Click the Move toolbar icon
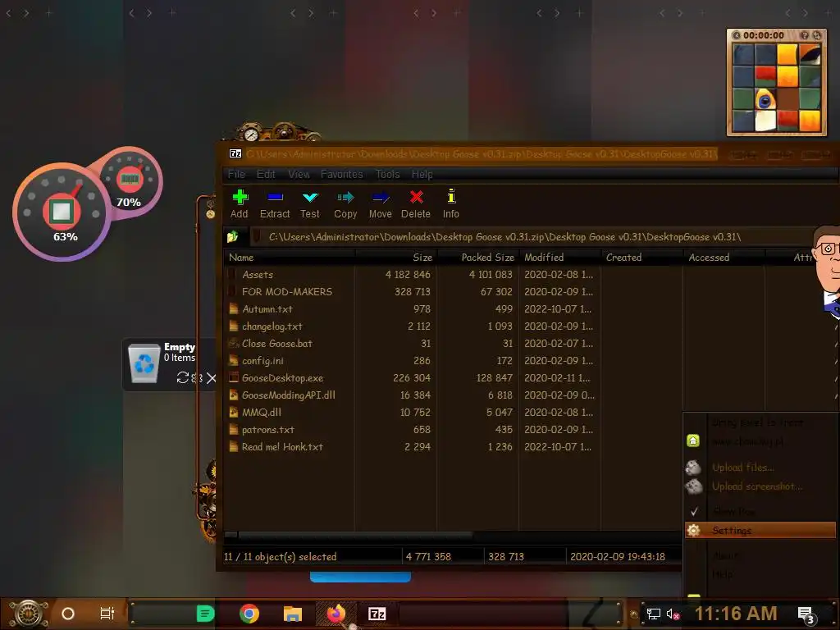 (x=381, y=203)
